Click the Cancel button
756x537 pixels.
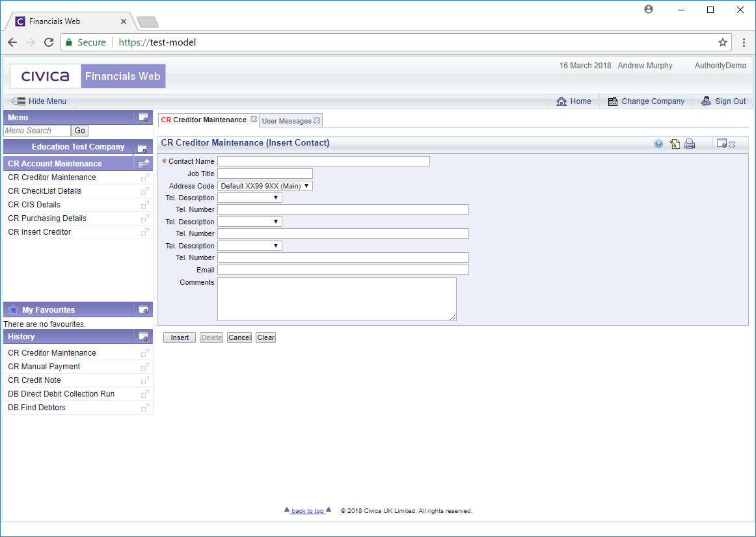pos(239,337)
